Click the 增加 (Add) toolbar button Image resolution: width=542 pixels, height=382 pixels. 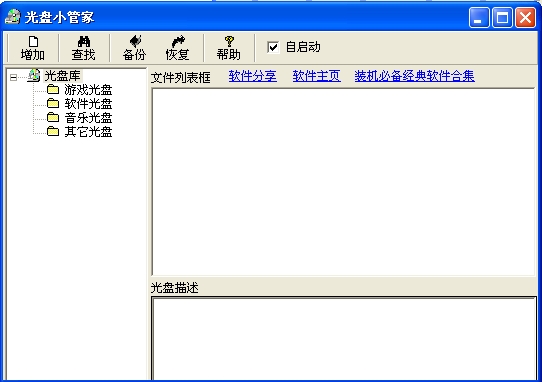33,48
